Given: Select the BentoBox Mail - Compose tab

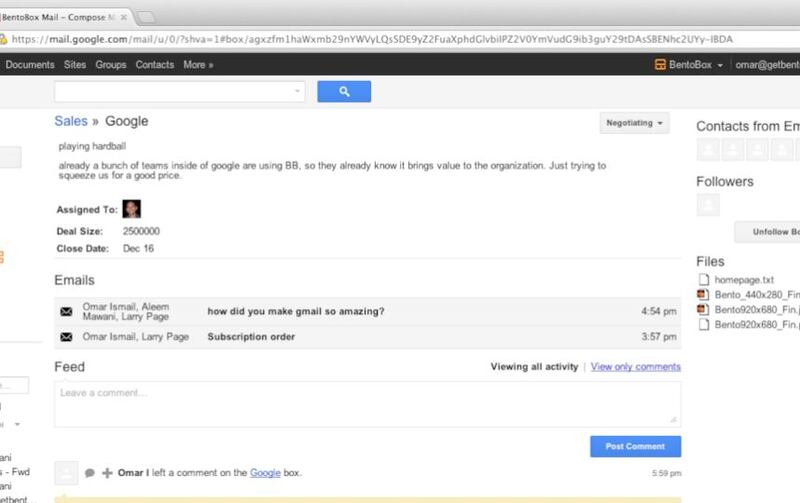Looking at the screenshot, I should (64, 17).
